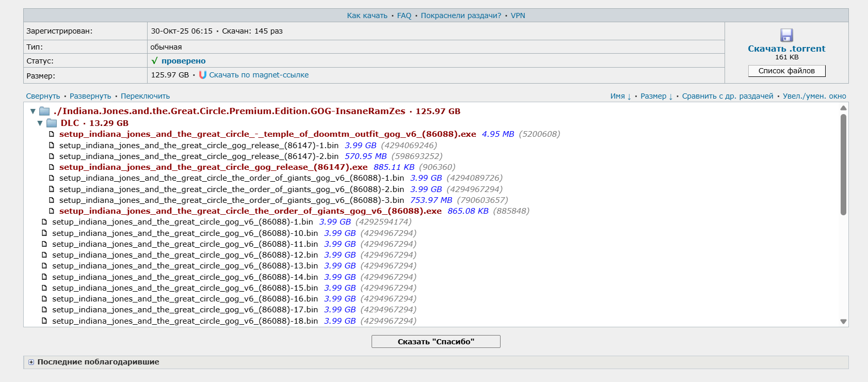Click file icon of gog_v6_(86088)-15.bin
The image size is (868, 382).
pyautogui.click(x=44, y=288)
